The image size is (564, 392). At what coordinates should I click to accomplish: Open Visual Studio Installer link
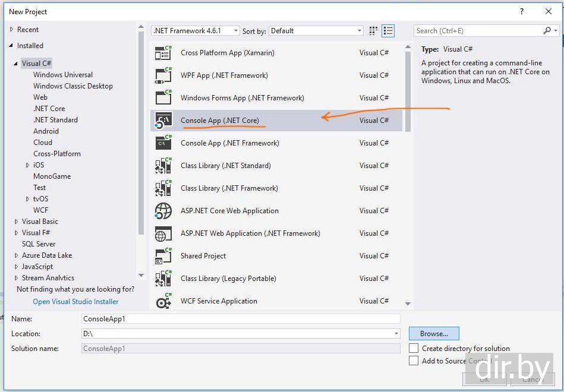[75, 302]
